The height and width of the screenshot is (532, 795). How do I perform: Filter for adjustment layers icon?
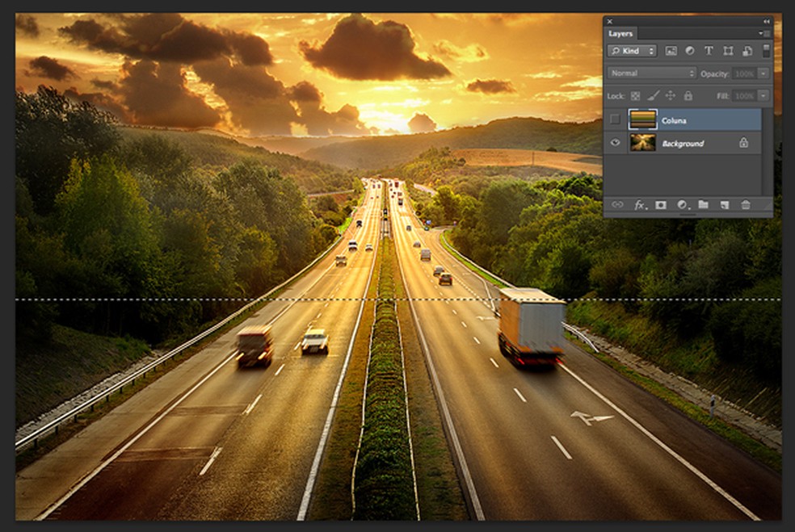pyautogui.click(x=689, y=51)
